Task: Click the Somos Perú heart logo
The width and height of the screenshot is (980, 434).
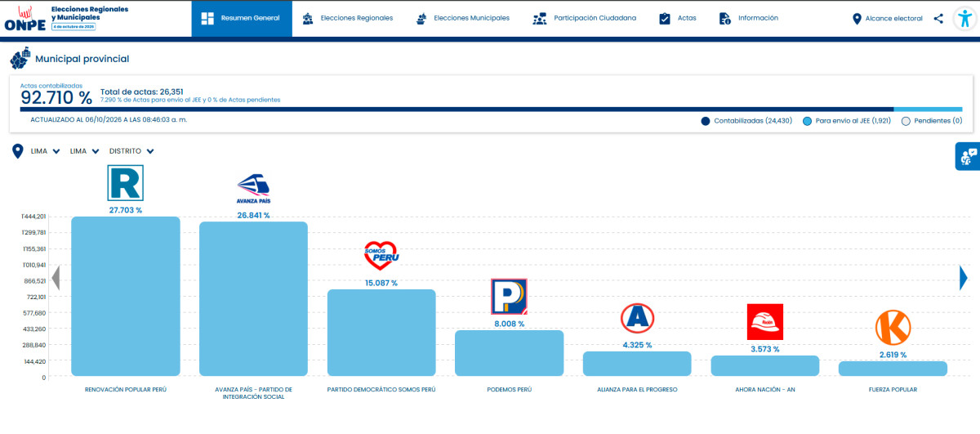Action: click(x=381, y=257)
